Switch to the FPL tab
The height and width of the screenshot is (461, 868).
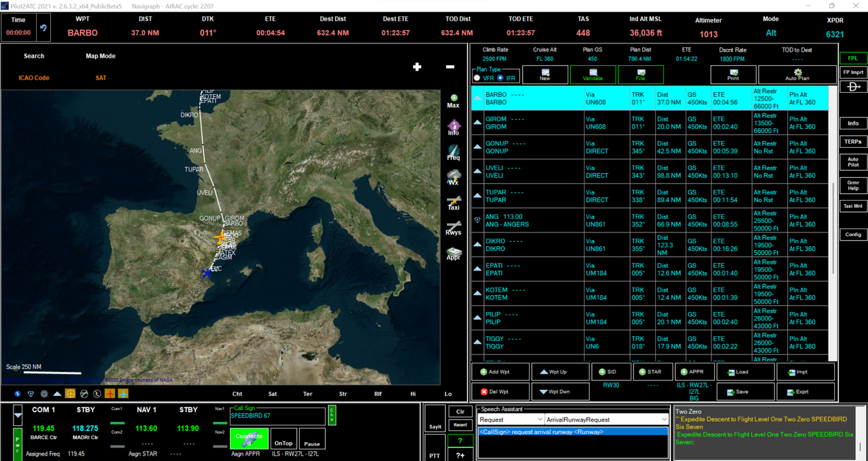click(x=853, y=58)
